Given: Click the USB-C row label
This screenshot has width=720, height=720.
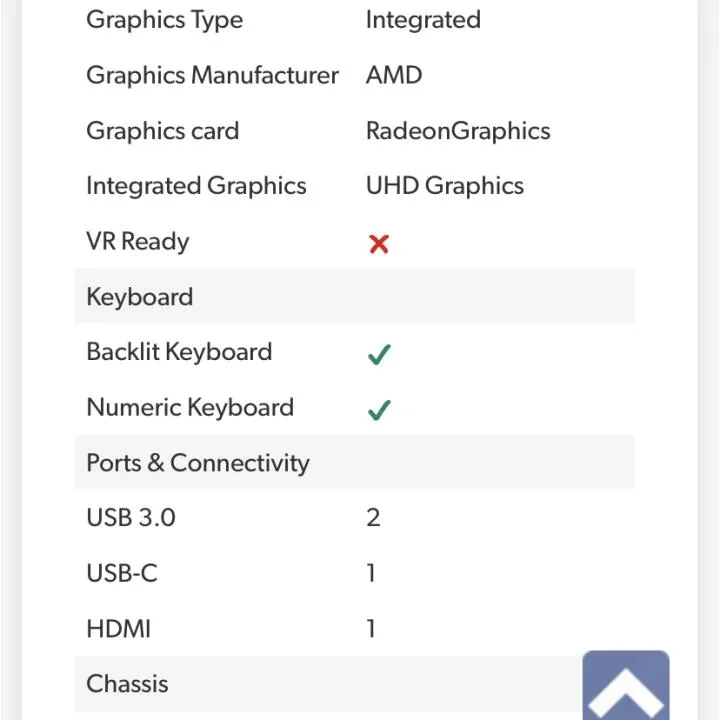Looking at the screenshot, I should coord(122,573).
